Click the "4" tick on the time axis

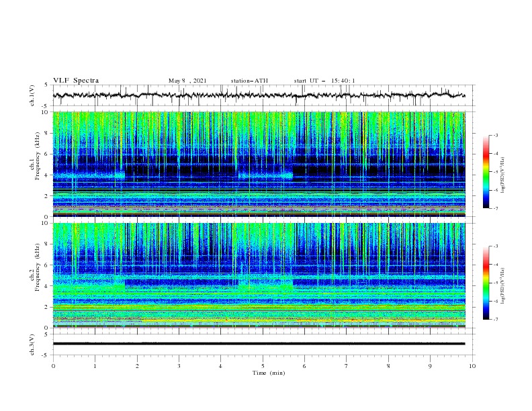click(x=221, y=366)
